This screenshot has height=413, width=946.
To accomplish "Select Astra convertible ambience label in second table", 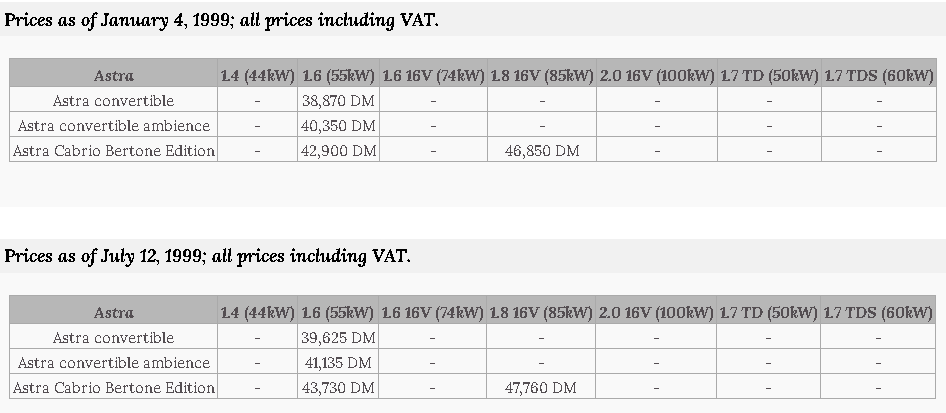I will tap(113, 362).
